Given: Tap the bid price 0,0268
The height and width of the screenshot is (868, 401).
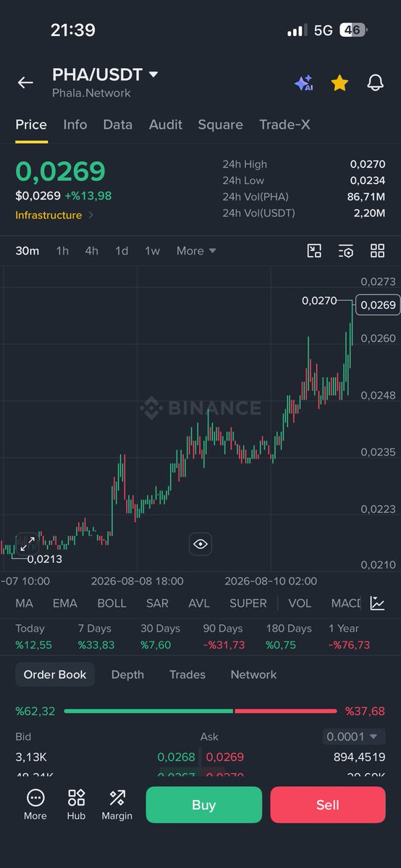Looking at the screenshot, I should pos(177,757).
